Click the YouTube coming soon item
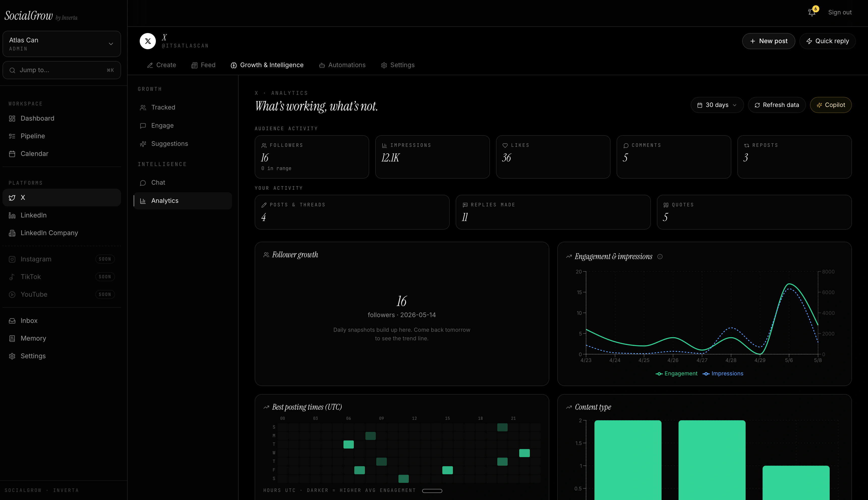The height and width of the screenshot is (500, 868). click(x=62, y=295)
